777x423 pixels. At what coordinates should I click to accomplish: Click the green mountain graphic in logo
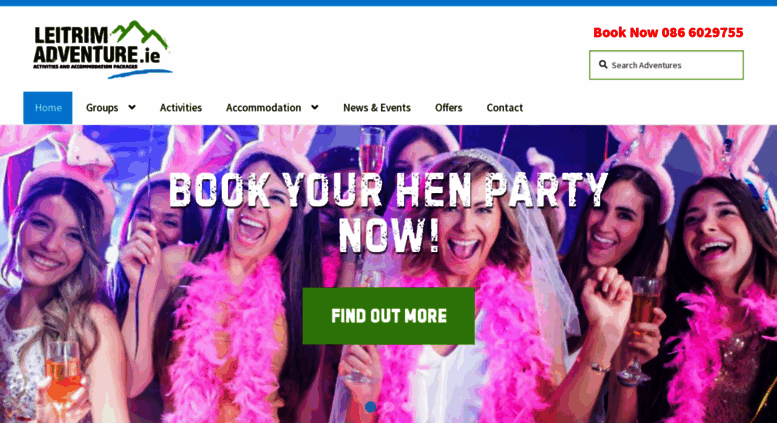[x=139, y=33]
